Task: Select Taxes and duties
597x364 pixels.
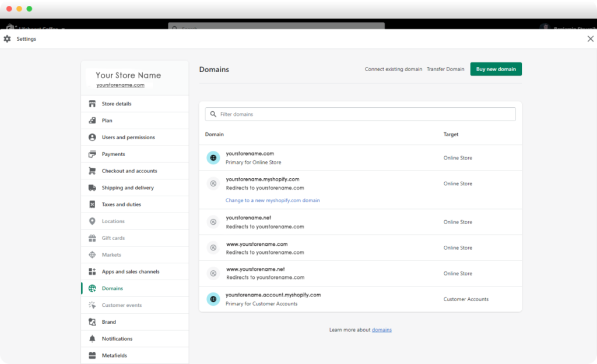Action: point(135,204)
